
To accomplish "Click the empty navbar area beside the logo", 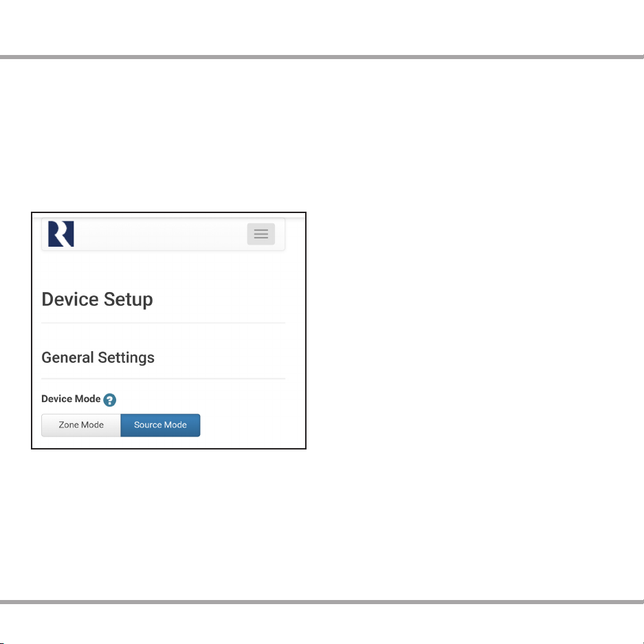I will [x=160, y=234].
